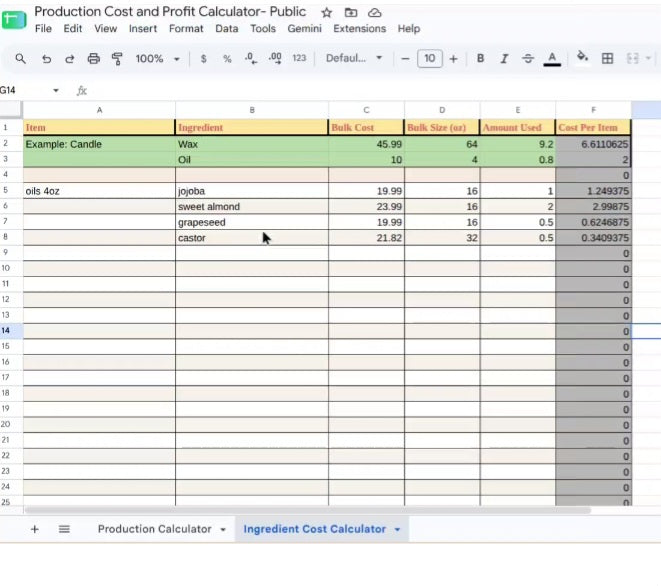The width and height of the screenshot is (661, 586).
Task: Expand the name box dropdown arrow
Action: 56,90
